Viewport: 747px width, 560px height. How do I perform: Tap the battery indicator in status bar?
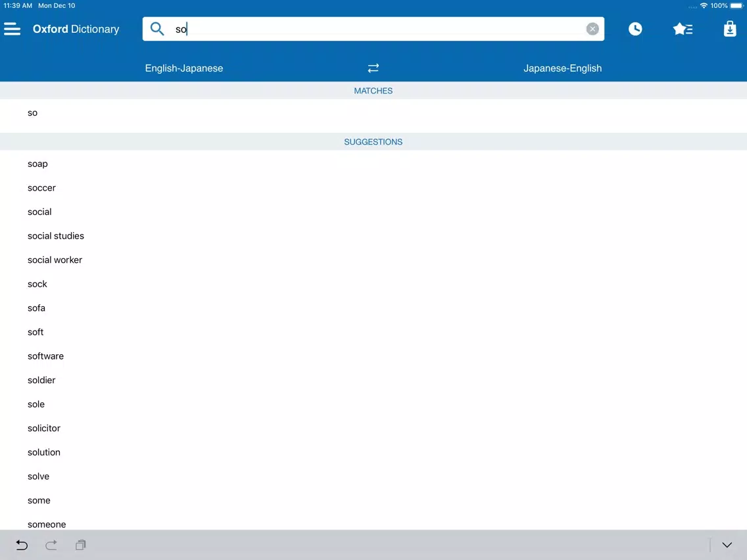736,6
